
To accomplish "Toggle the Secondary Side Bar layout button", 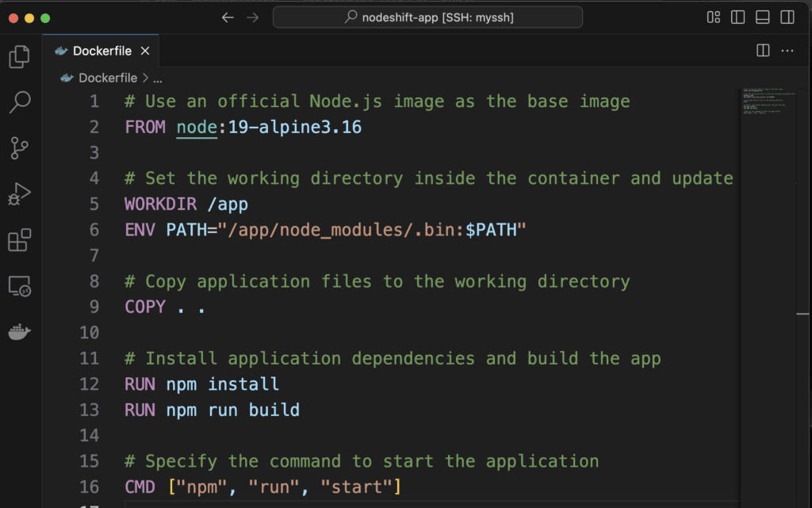I will click(787, 17).
